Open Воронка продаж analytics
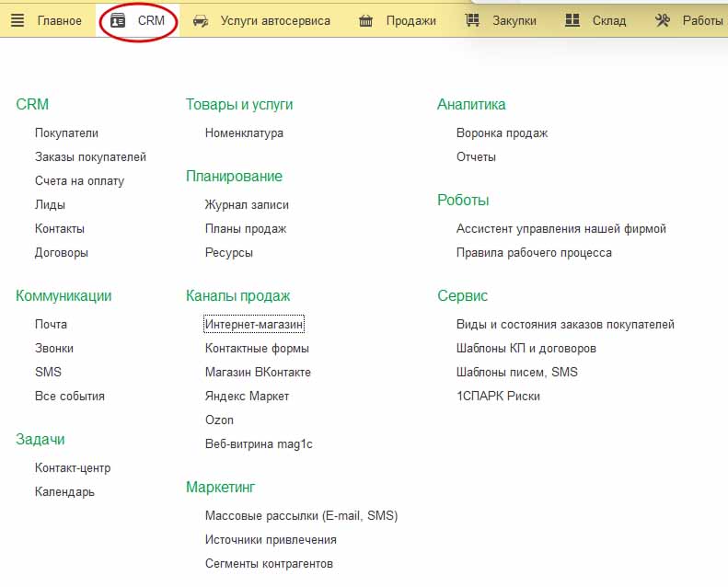728x587 pixels. point(502,133)
